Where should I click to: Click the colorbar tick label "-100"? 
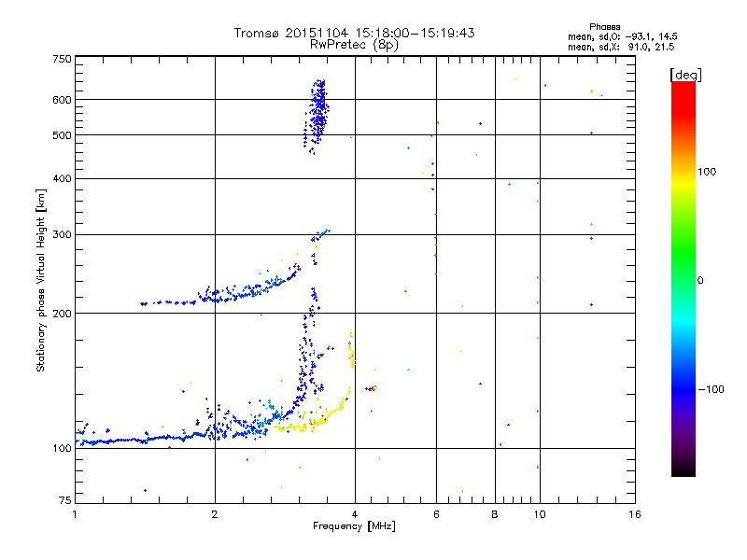711,389
